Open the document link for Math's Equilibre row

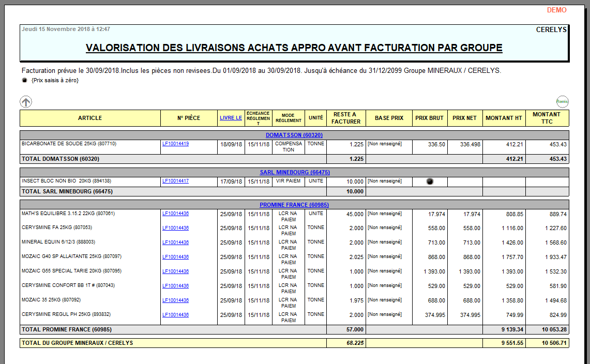click(175, 214)
